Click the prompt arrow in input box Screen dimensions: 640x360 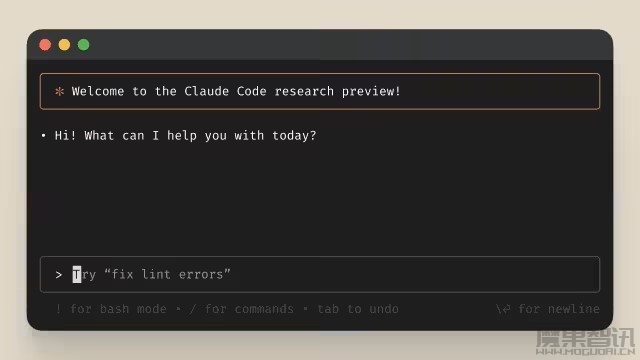click(x=59, y=275)
